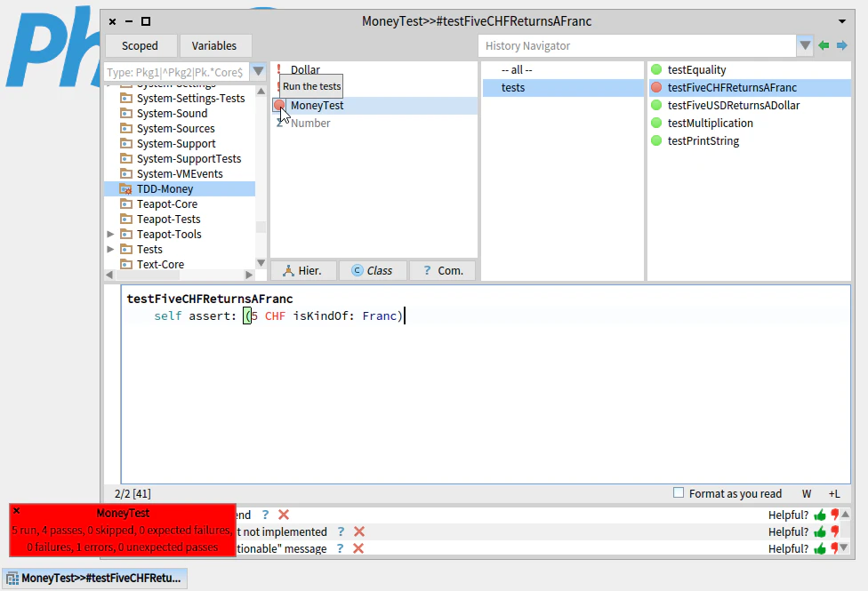Screen dimensions: 868x591
Task: Click the Variables button
Action: coord(215,46)
